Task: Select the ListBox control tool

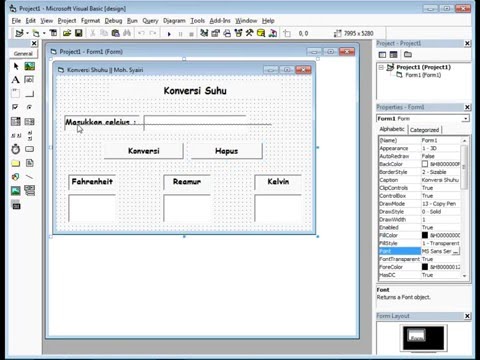Action: click(x=29, y=121)
